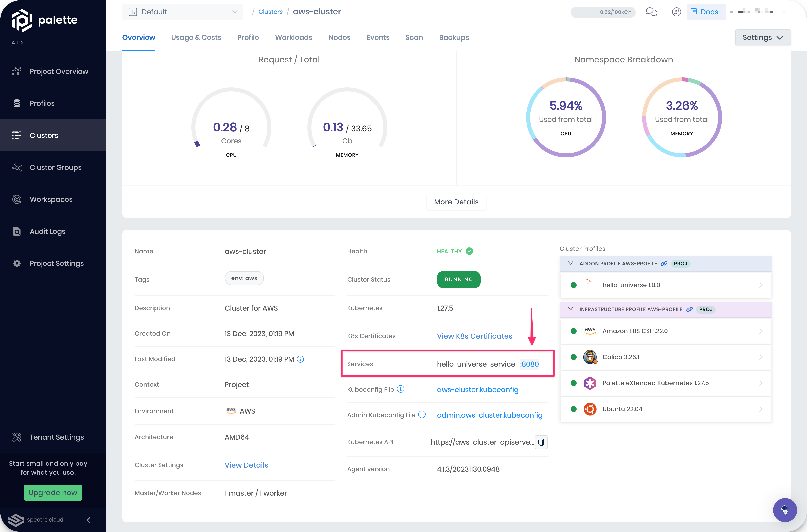The image size is (807, 532).
Task: Click the Calico logo icon
Action: (x=590, y=357)
